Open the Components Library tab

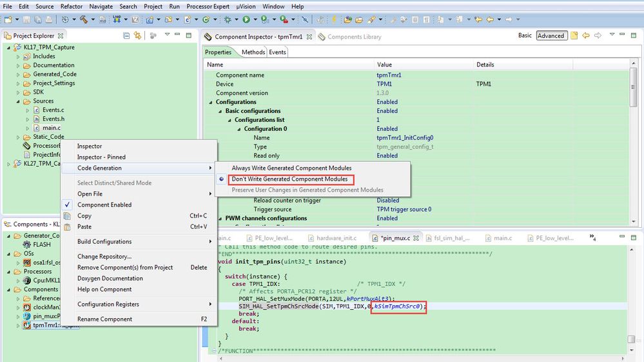[350, 37]
